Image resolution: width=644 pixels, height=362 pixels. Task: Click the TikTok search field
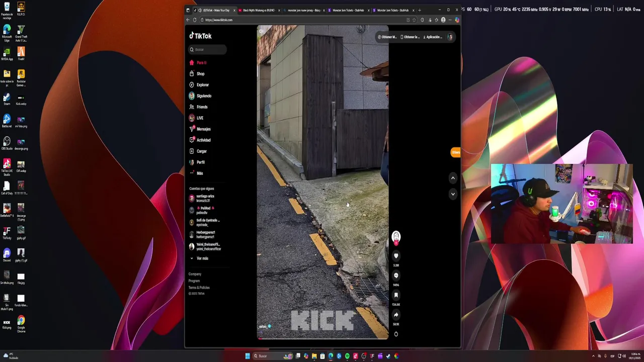pos(208,49)
